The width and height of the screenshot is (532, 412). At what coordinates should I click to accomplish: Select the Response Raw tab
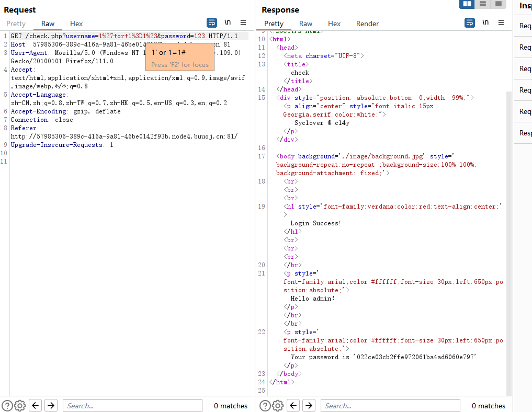pyautogui.click(x=305, y=24)
